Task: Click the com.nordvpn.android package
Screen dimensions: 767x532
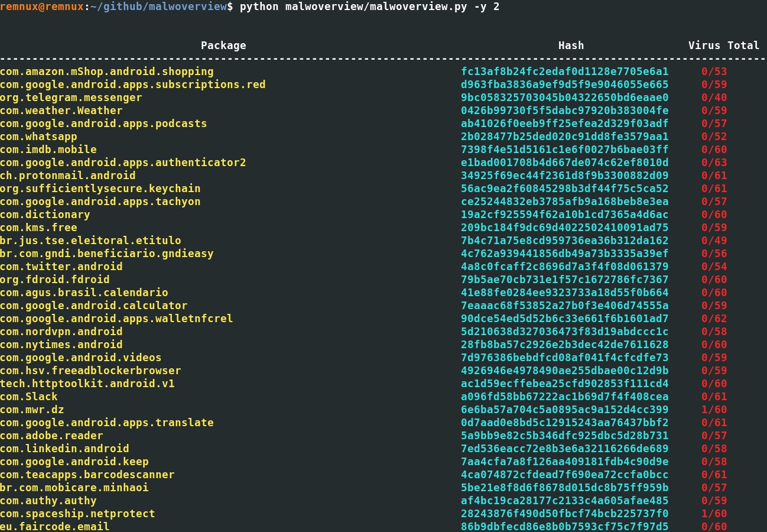Action: pos(61,332)
